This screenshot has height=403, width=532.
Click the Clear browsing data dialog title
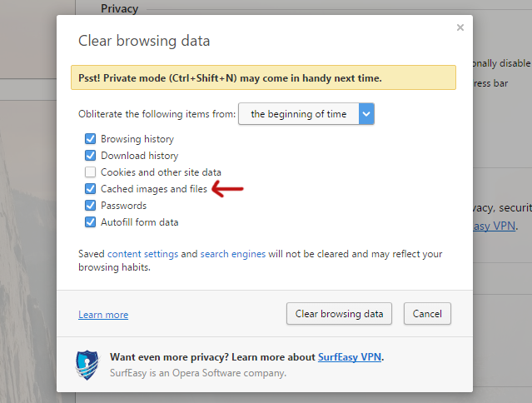[144, 40]
